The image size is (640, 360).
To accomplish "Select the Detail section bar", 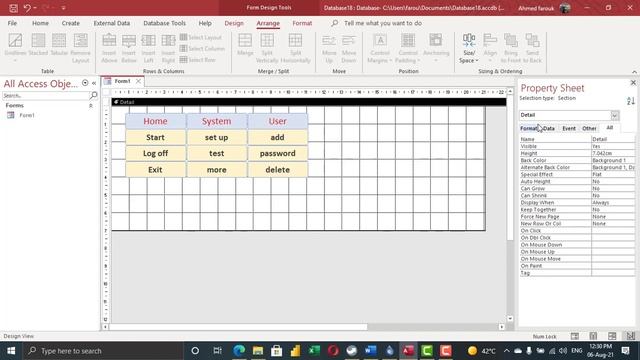I will [309, 102].
